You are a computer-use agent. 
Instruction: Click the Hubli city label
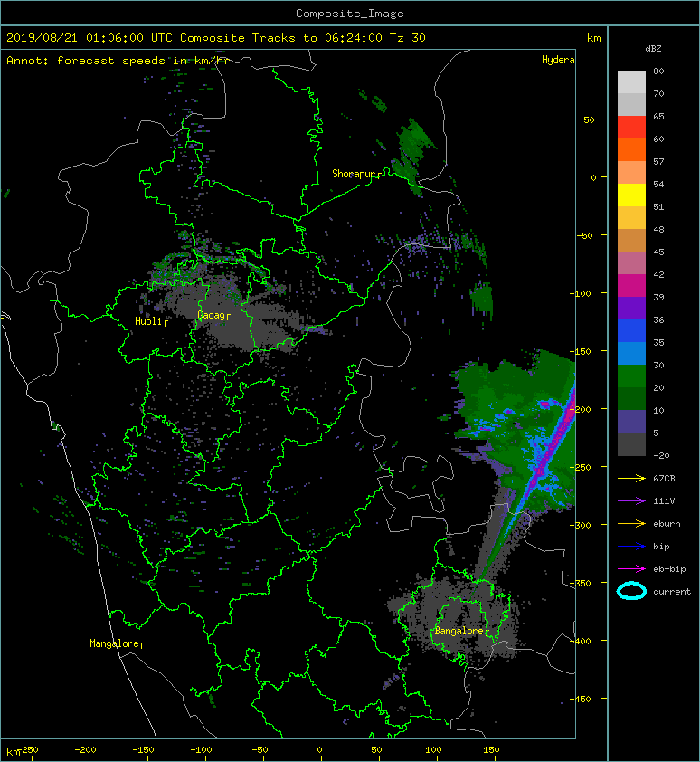148,321
